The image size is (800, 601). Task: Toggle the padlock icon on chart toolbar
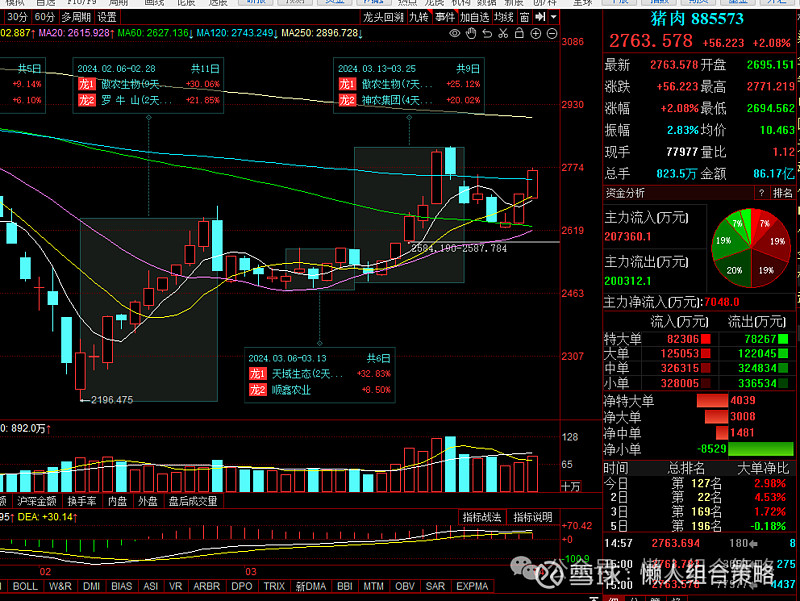[519, 33]
